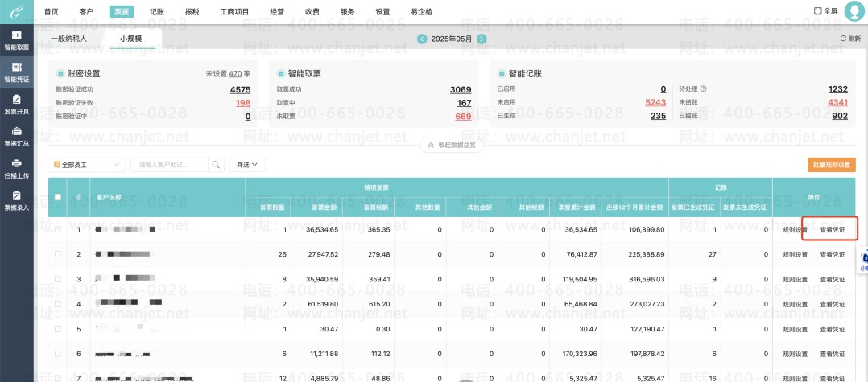Open the 客户 menu

(x=86, y=11)
